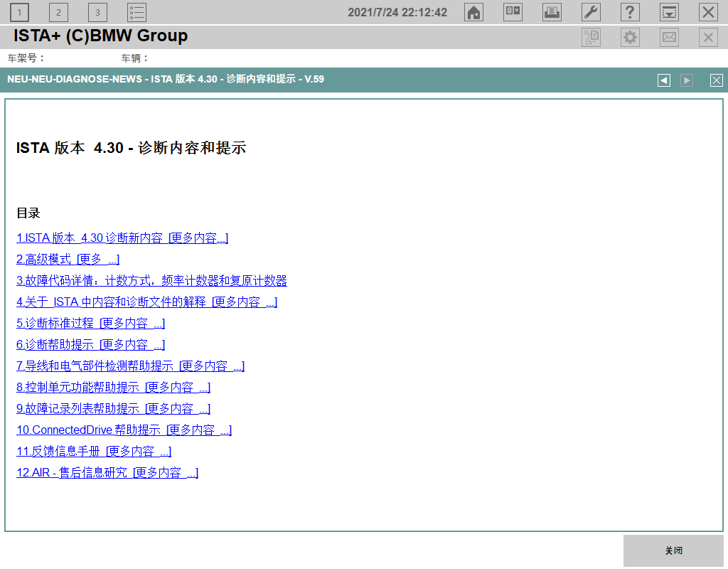Image resolution: width=728 pixels, height=569 pixels.
Task: Open link 2.高级模式
Action: [x=68, y=259]
